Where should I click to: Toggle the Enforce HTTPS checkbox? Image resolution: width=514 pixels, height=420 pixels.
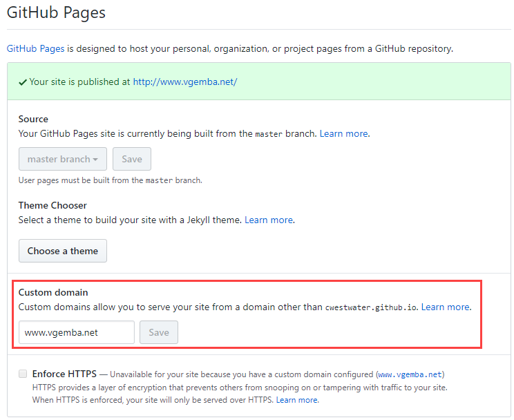click(23, 374)
